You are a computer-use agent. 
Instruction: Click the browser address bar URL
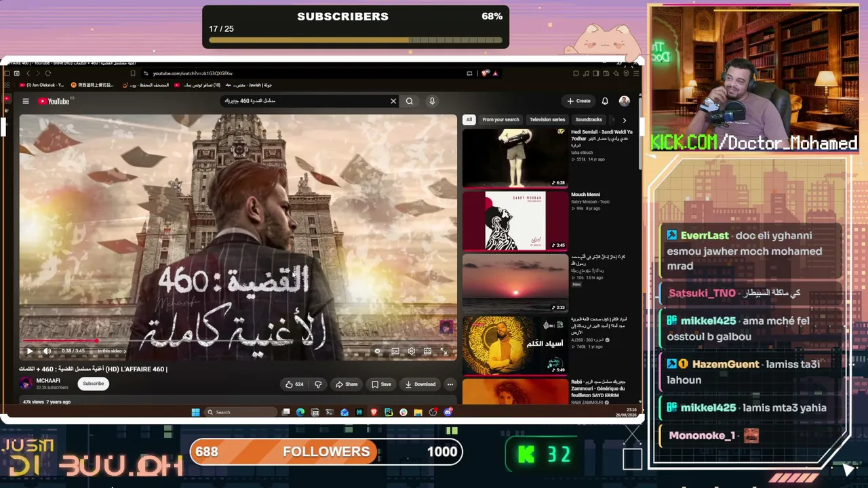[193, 73]
